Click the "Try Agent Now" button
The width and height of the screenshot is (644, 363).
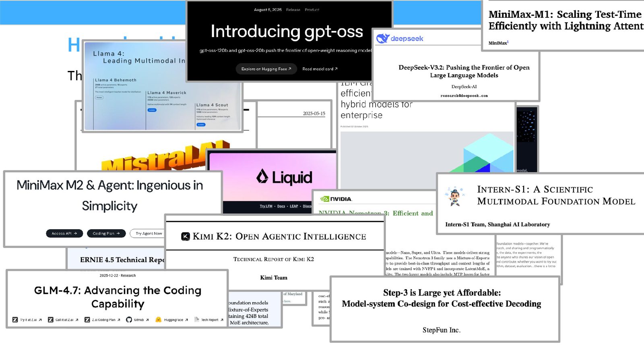pyautogui.click(x=148, y=233)
